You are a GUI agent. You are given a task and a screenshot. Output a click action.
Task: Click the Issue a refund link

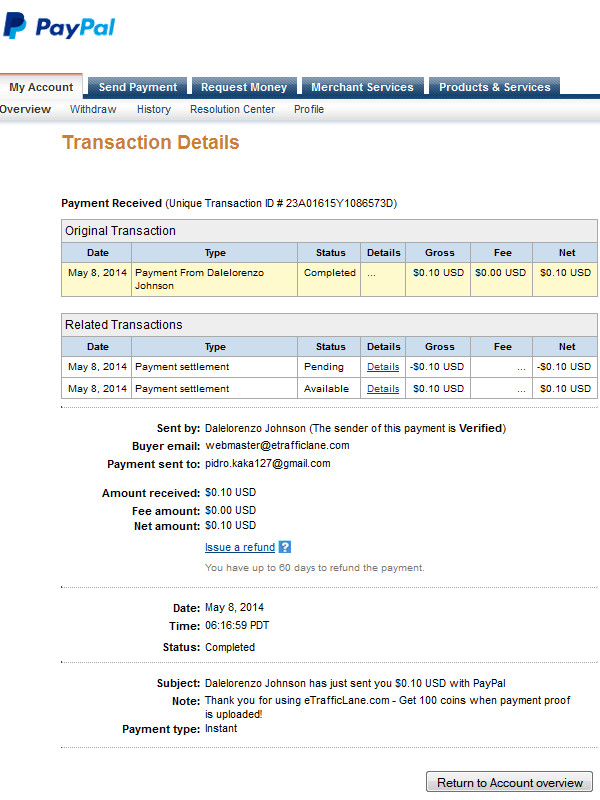click(x=240, y=547)
